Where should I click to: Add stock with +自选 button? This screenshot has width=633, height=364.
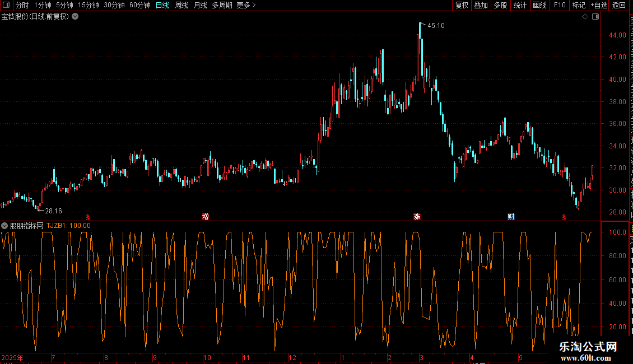click(599, 5)
